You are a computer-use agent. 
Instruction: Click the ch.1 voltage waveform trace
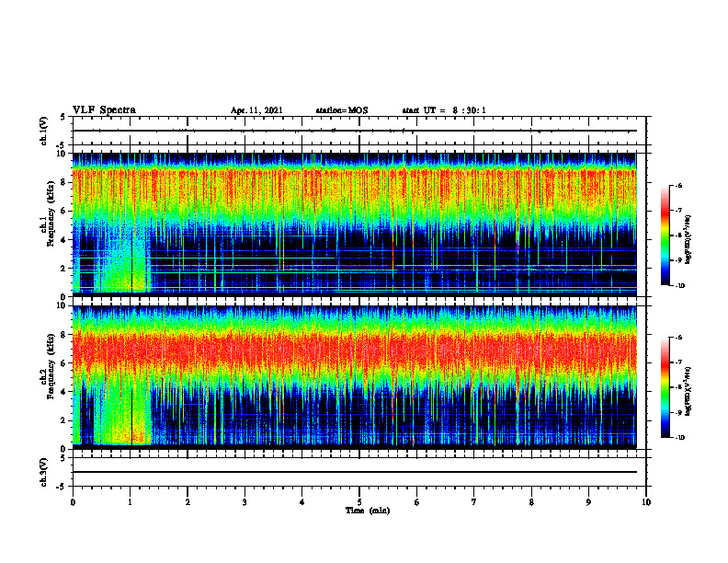[x=354, y=131]
